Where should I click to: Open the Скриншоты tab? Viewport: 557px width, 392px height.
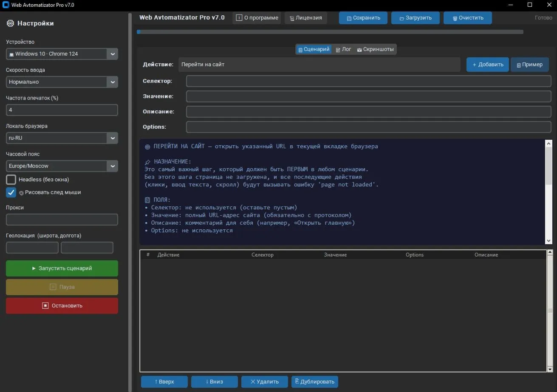click(x=375, y=49)
